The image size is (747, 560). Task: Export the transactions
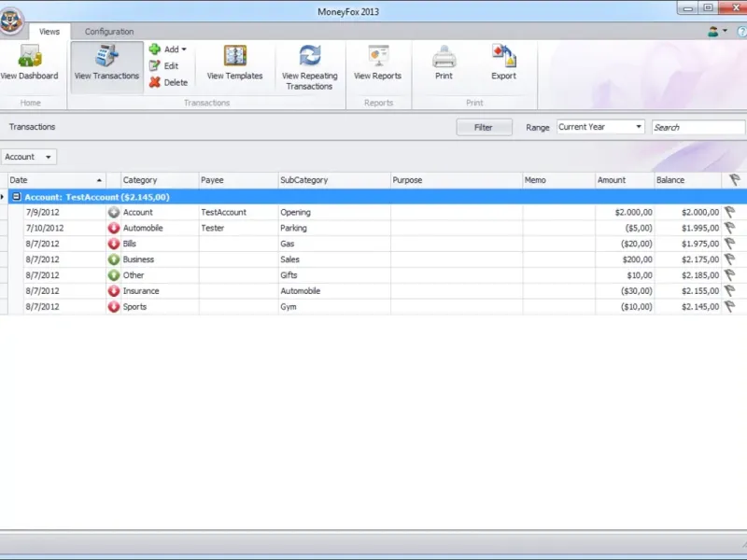(503, 63)
